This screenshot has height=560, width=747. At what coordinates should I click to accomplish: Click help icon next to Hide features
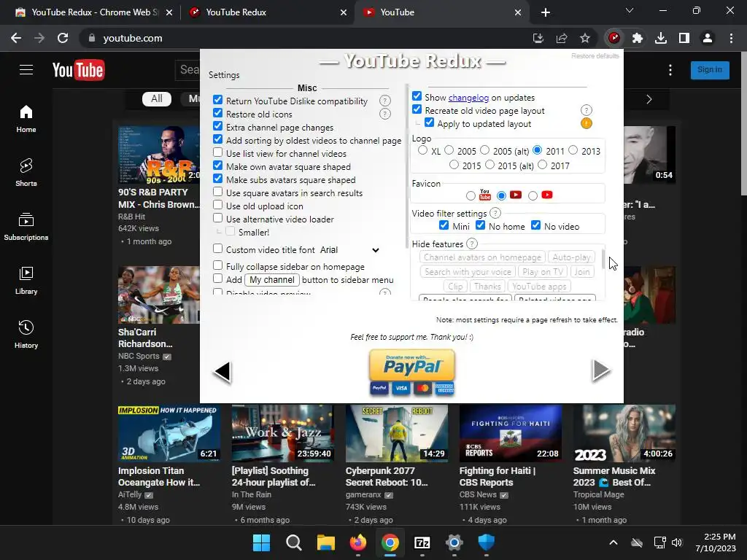pos(472,244)
